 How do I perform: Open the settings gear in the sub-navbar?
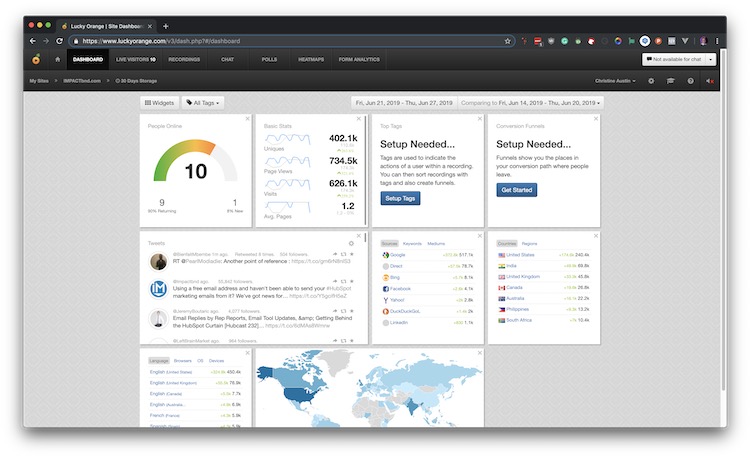(x=651, y=81)
